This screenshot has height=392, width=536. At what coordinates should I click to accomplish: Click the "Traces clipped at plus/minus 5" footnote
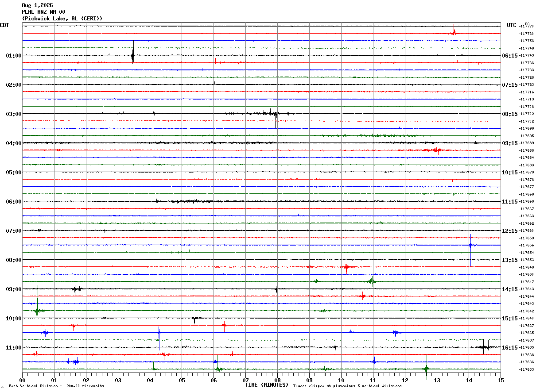tap(347, 386)
